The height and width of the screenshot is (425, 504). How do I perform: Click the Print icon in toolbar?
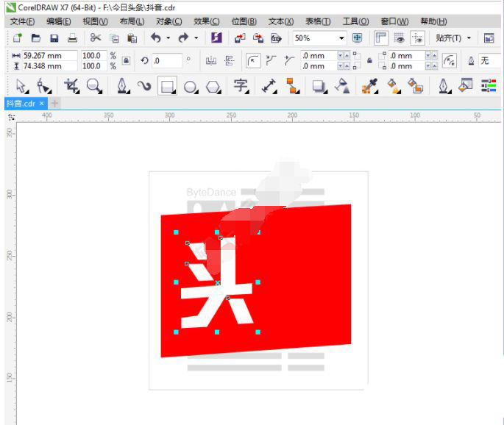[72, 38]
